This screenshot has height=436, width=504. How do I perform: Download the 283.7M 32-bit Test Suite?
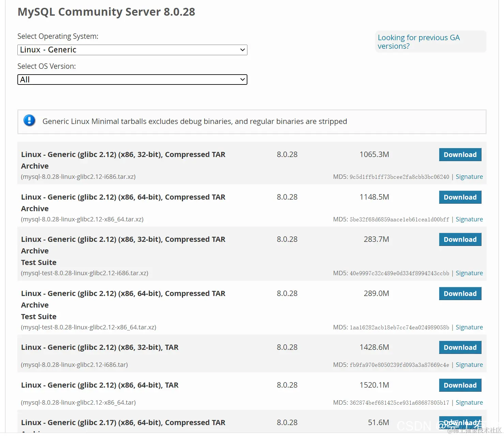(460, 239)
